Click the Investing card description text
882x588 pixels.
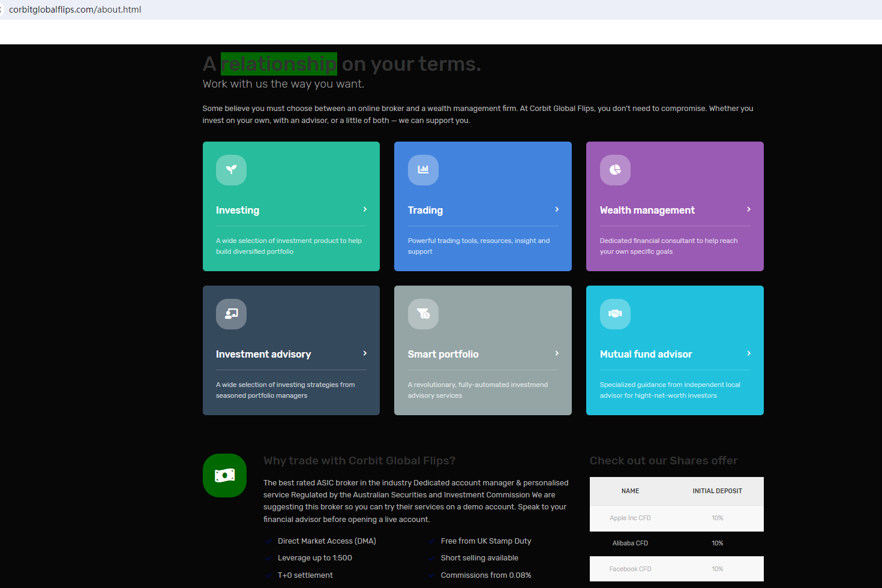[289, 246]
